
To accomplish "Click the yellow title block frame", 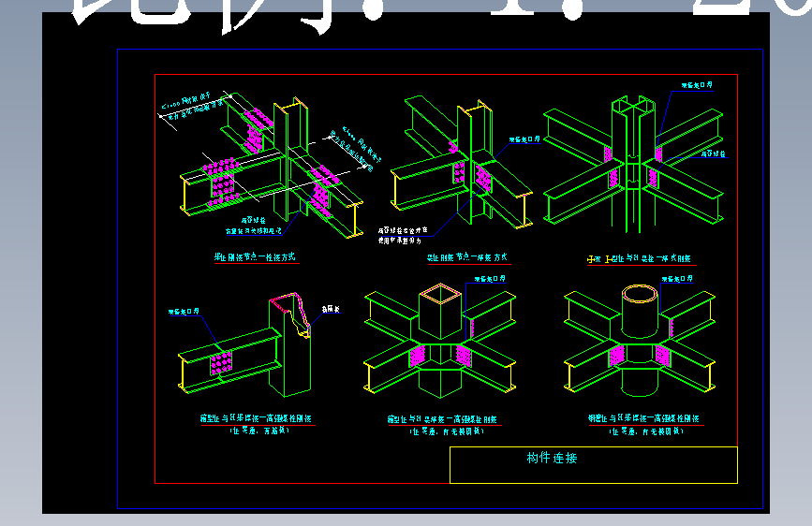I will point(594,465).
